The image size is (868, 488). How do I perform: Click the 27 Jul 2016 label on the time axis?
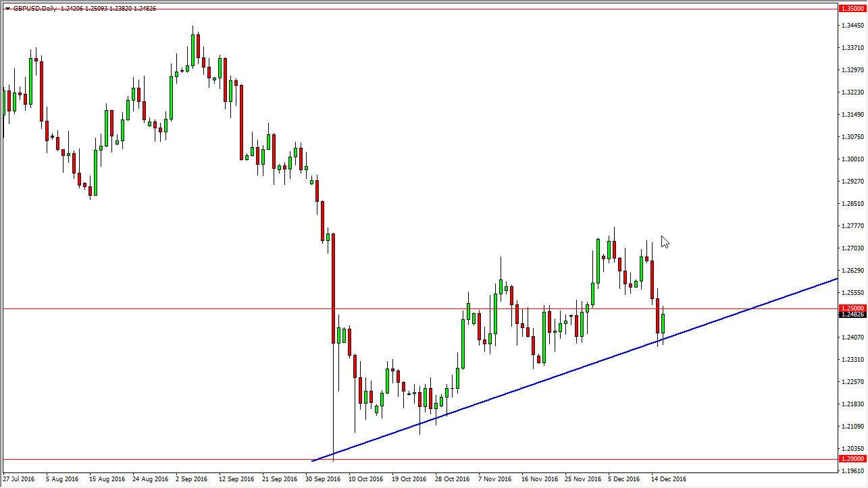coord(20,479)
